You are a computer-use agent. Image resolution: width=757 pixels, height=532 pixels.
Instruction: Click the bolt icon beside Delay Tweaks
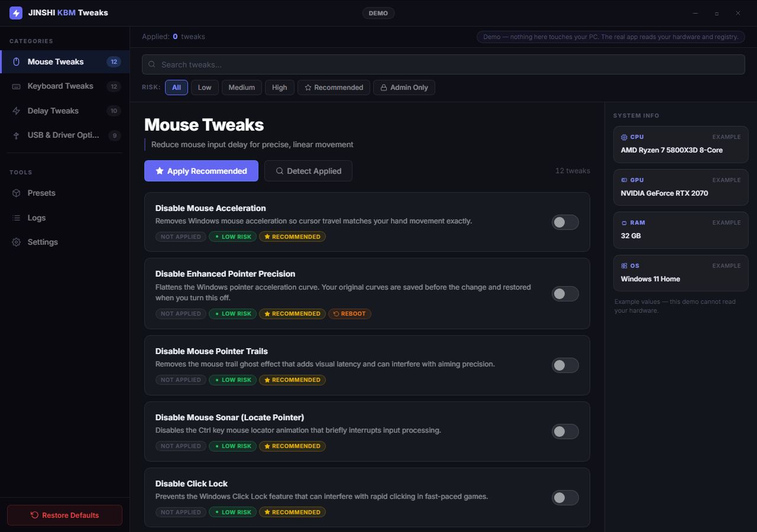tap(16, 111)
